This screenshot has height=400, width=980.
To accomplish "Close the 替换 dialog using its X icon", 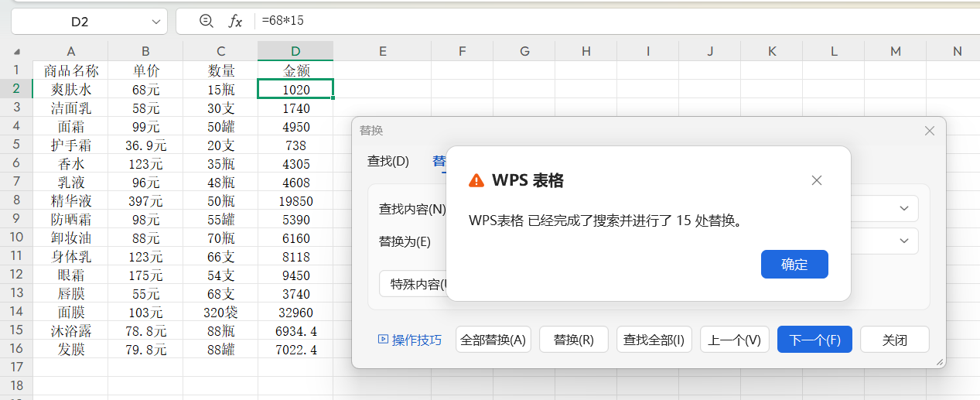I will (x=930, y=131).
